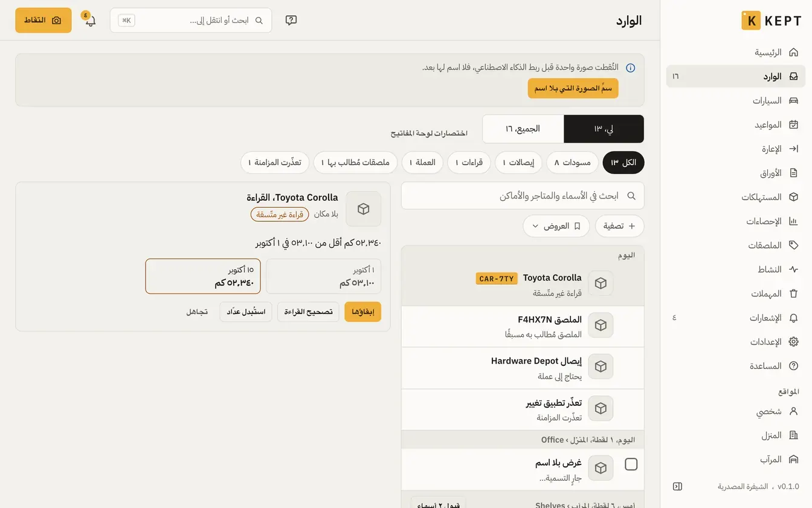This screenshot has height=508, width=812.
Task: Open المهملات trash in sidebar
Action: click(x=735, y=294)
